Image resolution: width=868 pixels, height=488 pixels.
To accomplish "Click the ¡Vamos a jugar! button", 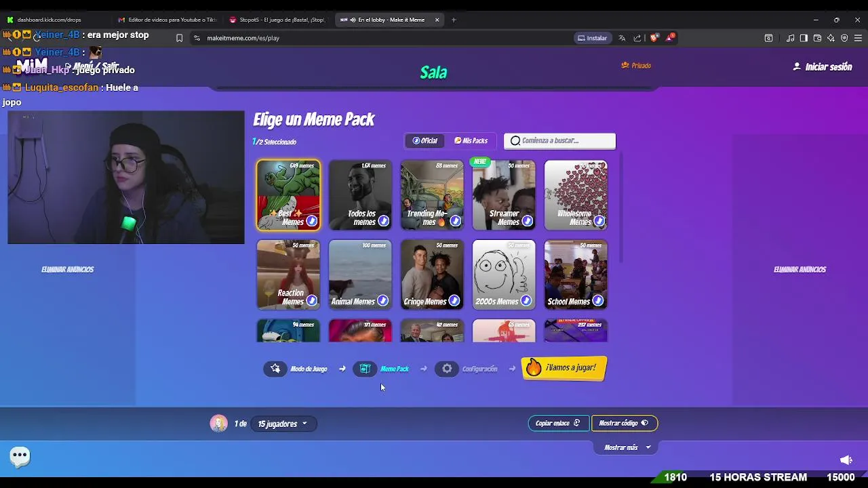I will coord(564,368).
